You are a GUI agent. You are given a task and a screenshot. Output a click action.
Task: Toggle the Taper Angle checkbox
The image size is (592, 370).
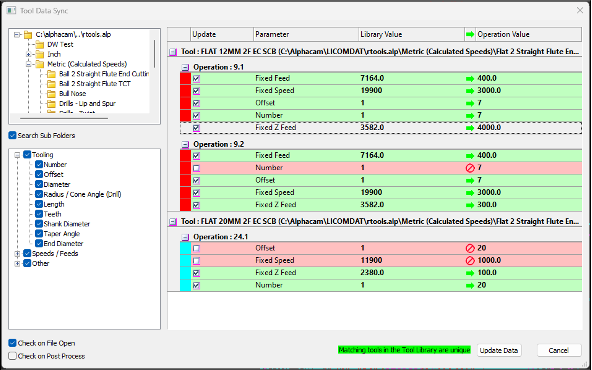(39, 234)
